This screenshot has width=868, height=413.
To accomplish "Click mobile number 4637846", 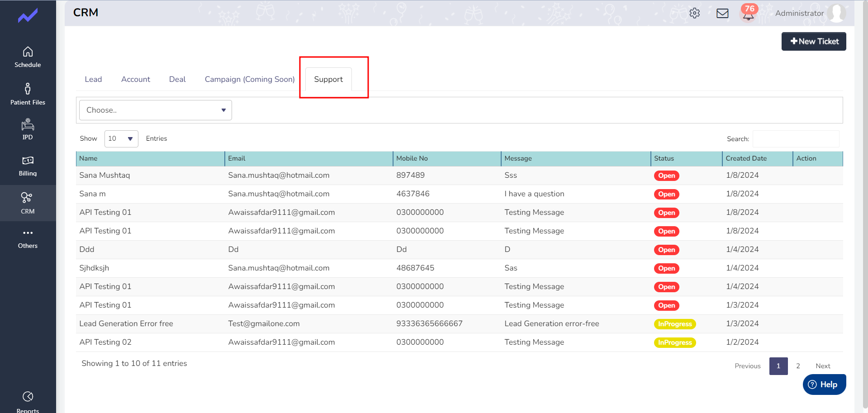I will (413, 194).
